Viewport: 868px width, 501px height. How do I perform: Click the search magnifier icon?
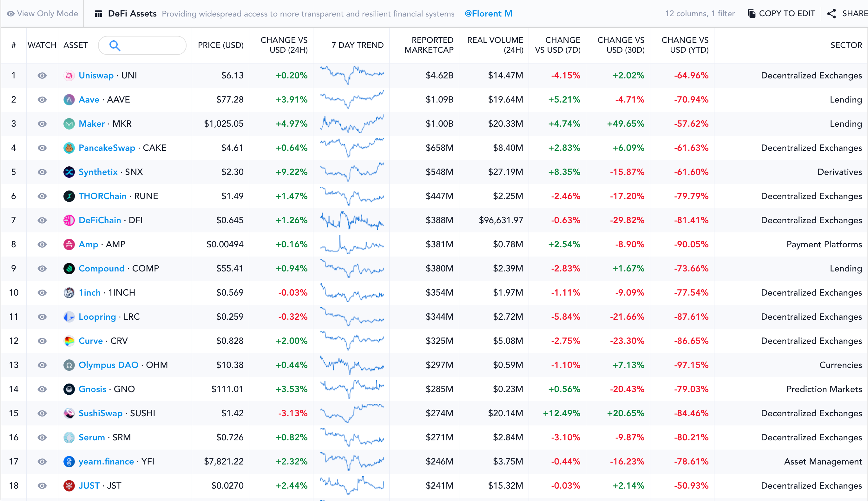[x=115, y=45]
